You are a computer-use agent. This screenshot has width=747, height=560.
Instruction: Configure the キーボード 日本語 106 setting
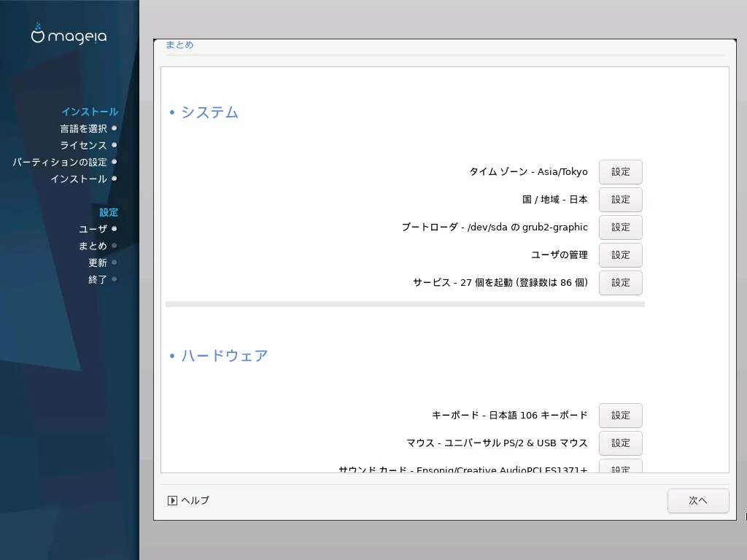620,416
